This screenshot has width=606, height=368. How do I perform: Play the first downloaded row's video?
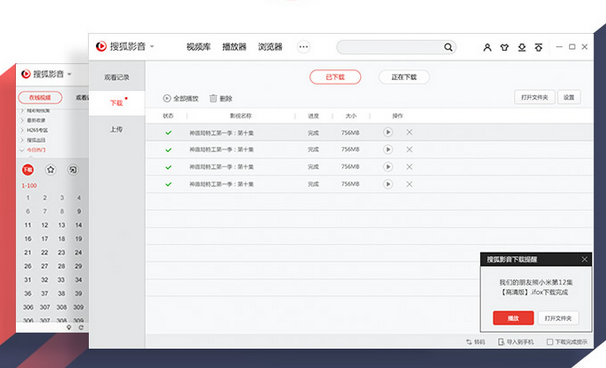pyautogui.click(x=388, y=132)
